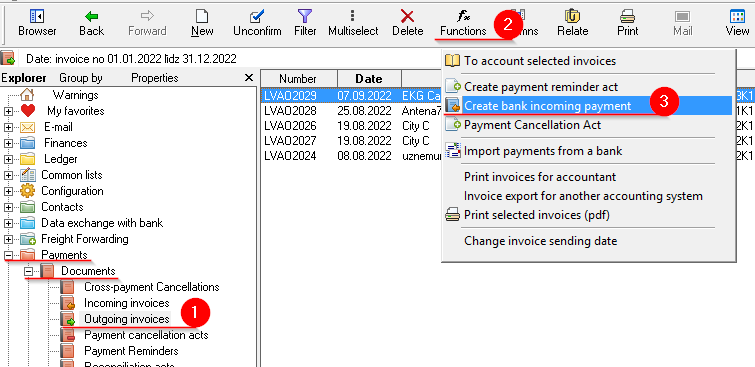Open Payment cancellation acts item
Screen dimensions: 755x367
coord(146,335)
